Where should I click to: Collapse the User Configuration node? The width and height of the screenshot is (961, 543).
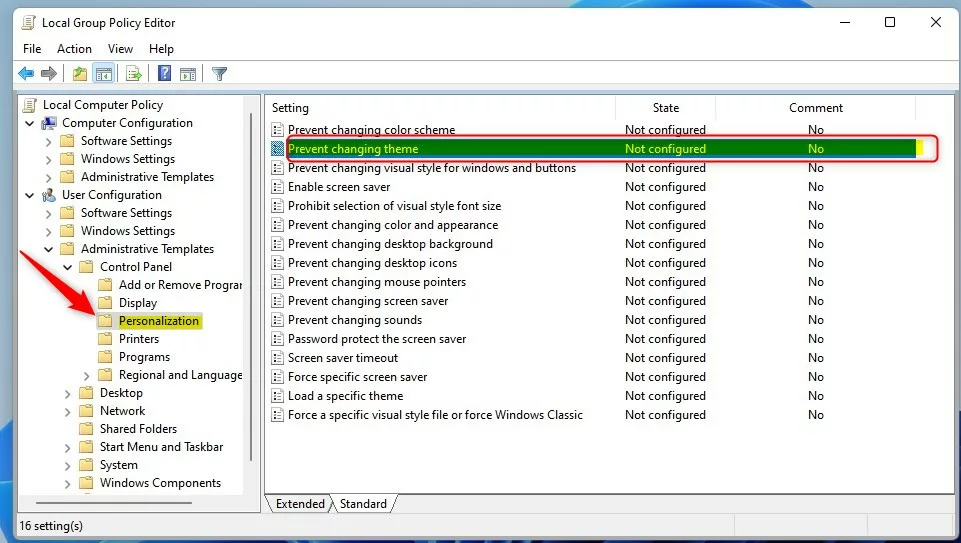point(29,195)
